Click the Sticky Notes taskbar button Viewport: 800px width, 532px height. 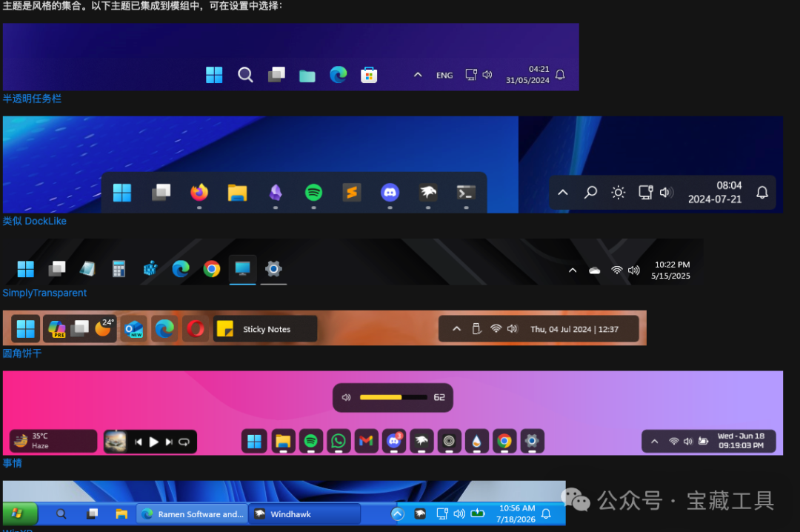264,329
